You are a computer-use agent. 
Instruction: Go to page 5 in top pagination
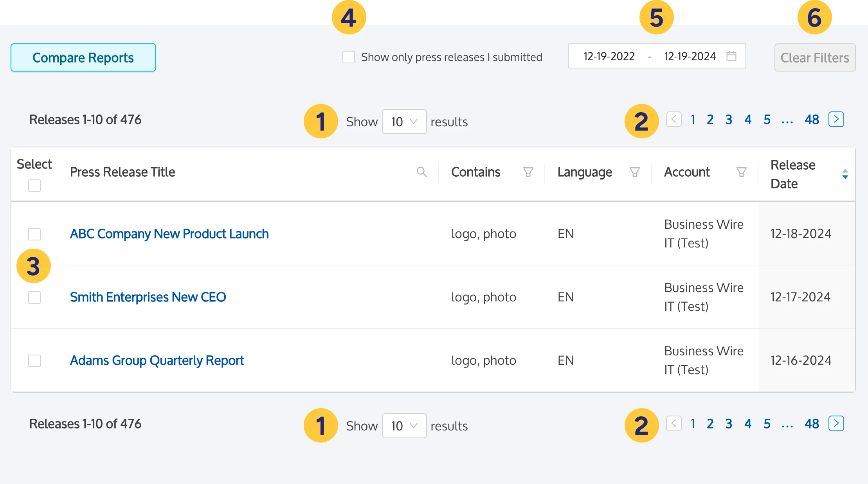click(767, 119)
